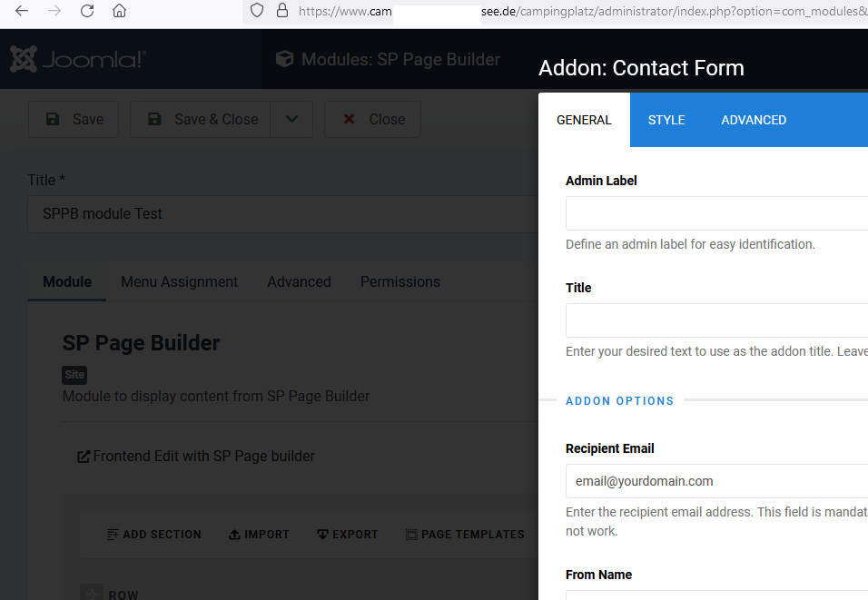The width and height of the screenshot is (868, 600).
Task: Click the site lock security icon
Action: (x=281, y=11)
